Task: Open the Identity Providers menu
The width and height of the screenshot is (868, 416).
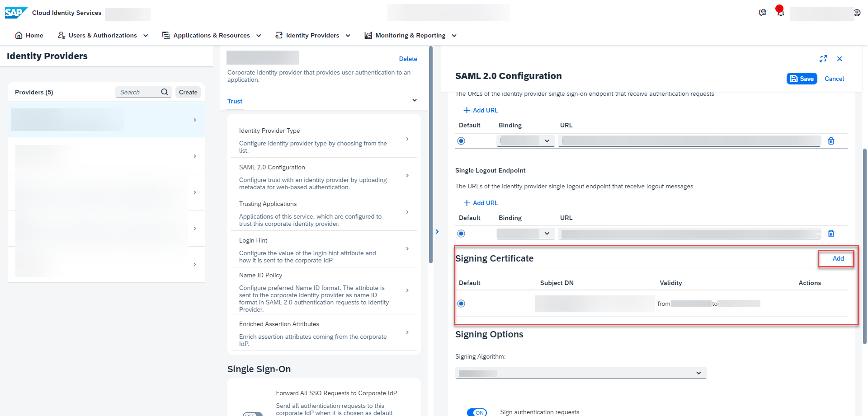Action: coord(313,35)
